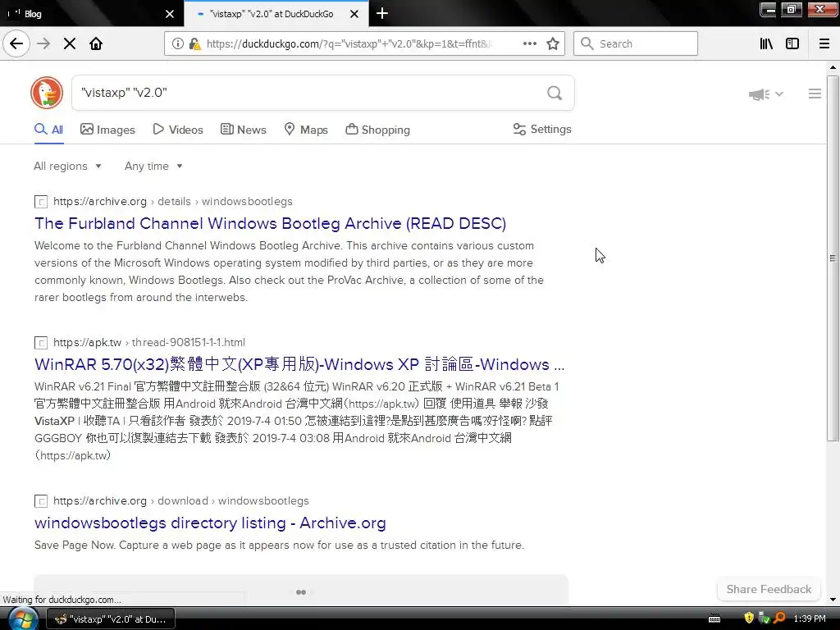
Task: Click favicon of windowsbootlegs download result
Action: [41, 501]
